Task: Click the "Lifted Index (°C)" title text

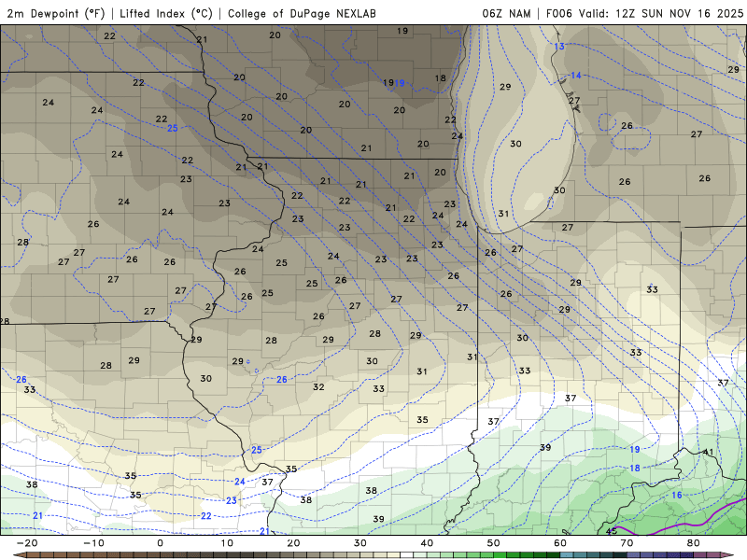Action: [x=166, y=13]
